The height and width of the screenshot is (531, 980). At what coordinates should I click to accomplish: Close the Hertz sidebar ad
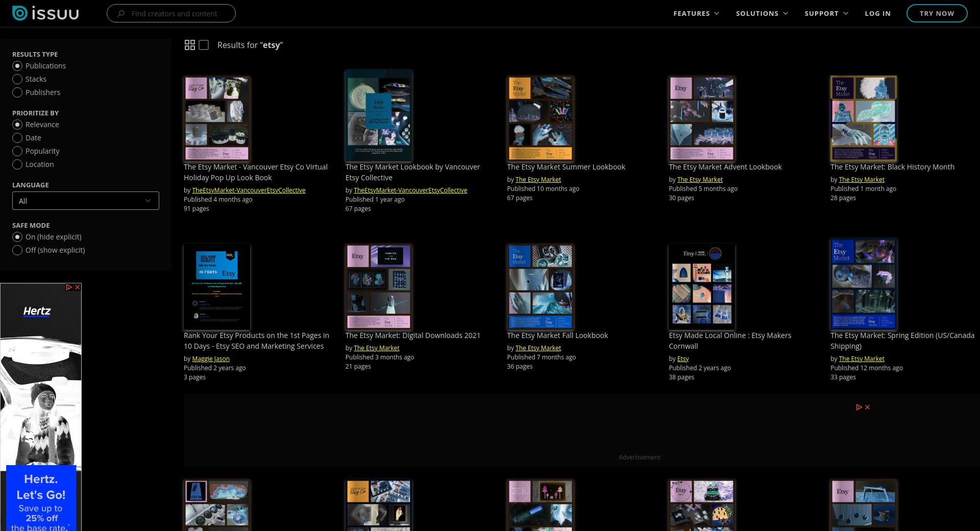[78, 287]
